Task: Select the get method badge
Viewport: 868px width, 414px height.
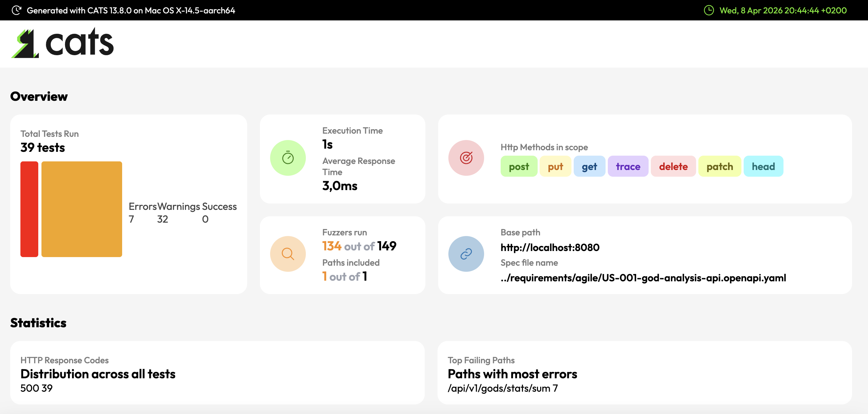Action: (x=589, y=166)
